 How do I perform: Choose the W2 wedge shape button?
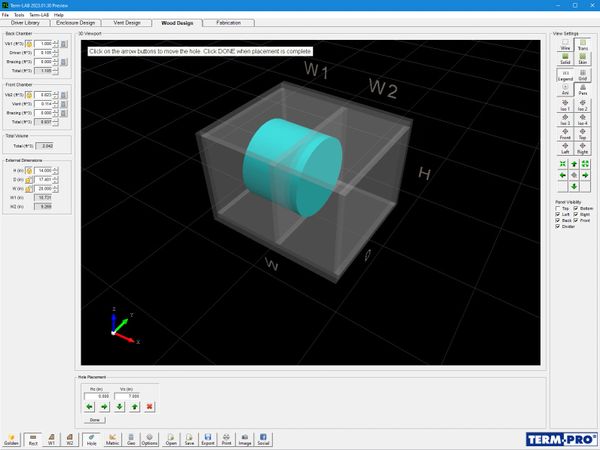click(70, 440)
